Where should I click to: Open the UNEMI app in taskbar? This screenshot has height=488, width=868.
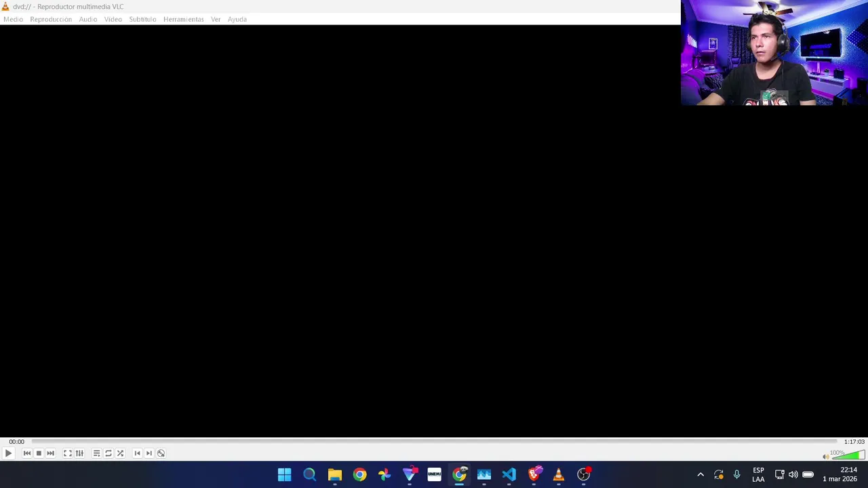(434, 474)
